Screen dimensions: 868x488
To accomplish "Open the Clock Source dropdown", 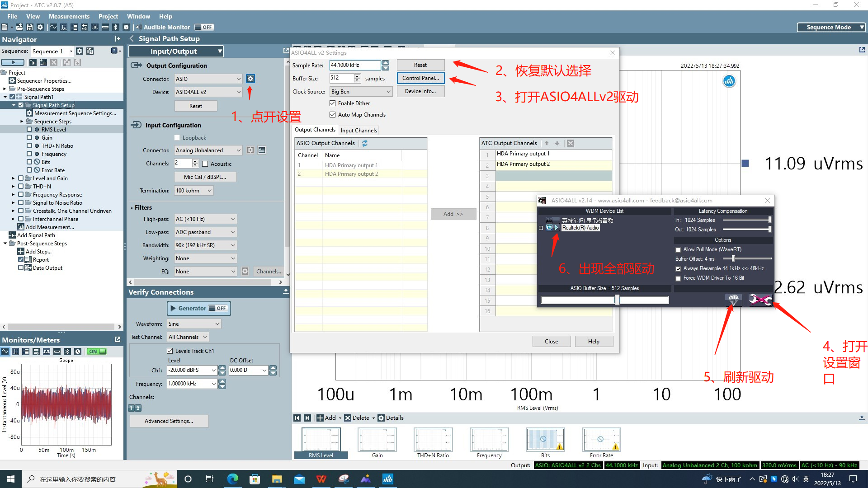I will [x=361, y=92].
